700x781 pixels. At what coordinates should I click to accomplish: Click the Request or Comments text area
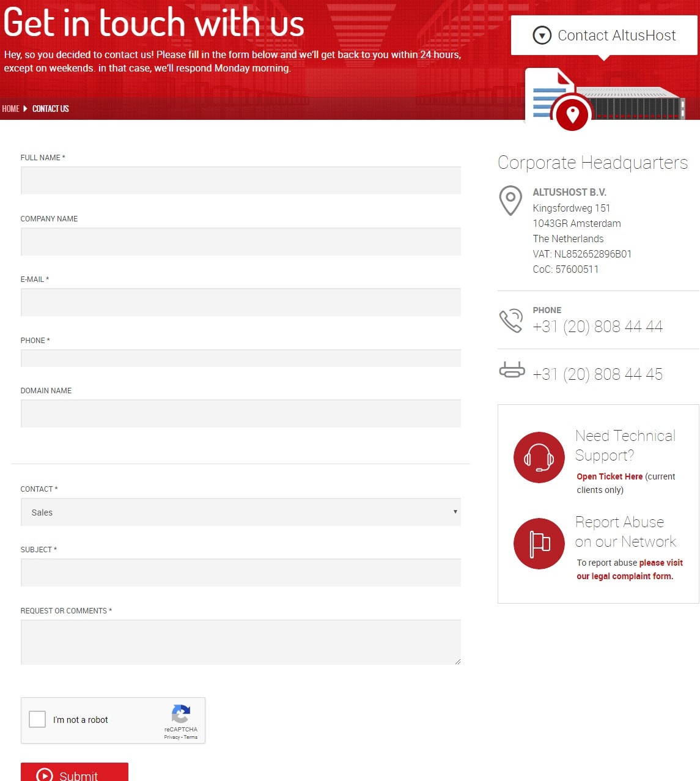point(241,642)
